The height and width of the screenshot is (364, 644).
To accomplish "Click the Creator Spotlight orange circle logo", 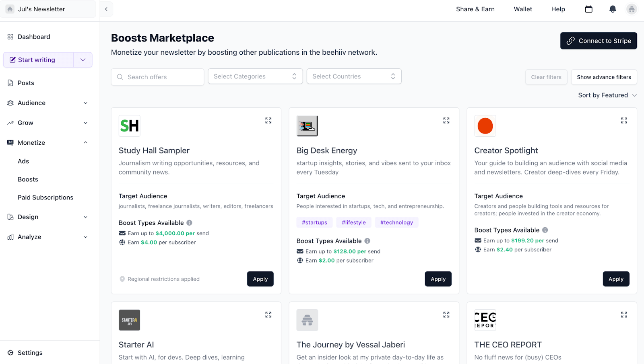I will click(x=485, y=126).
